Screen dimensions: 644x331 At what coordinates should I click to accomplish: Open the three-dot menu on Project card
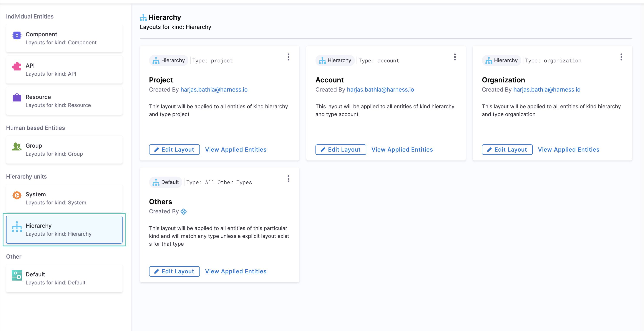[x=288, y=57]
